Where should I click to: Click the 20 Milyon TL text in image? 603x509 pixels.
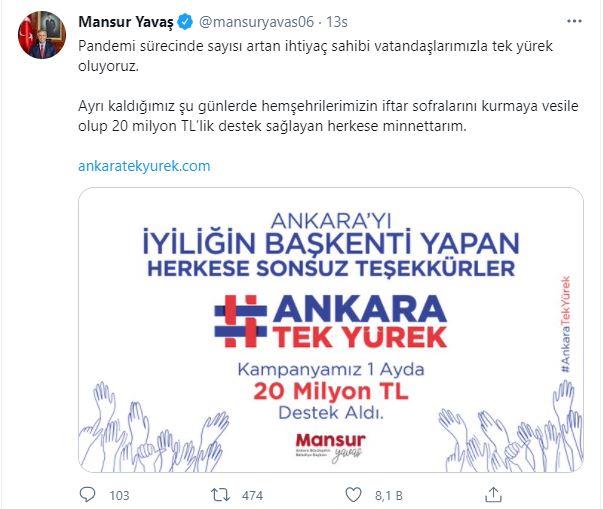click(x=331, y=391)
